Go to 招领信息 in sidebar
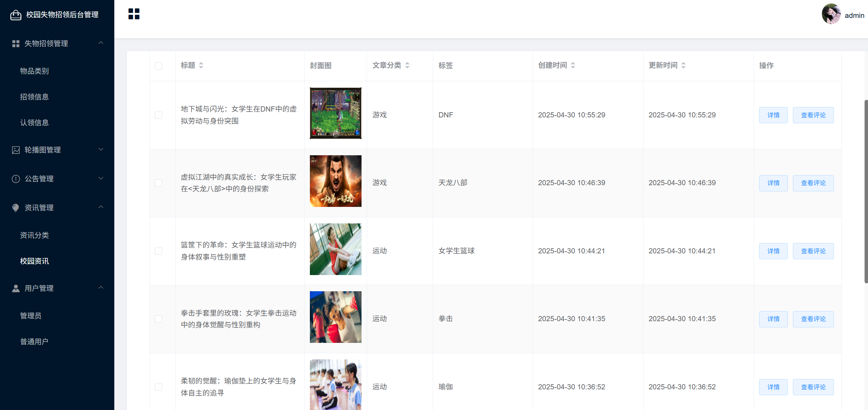 click(34, 97)
